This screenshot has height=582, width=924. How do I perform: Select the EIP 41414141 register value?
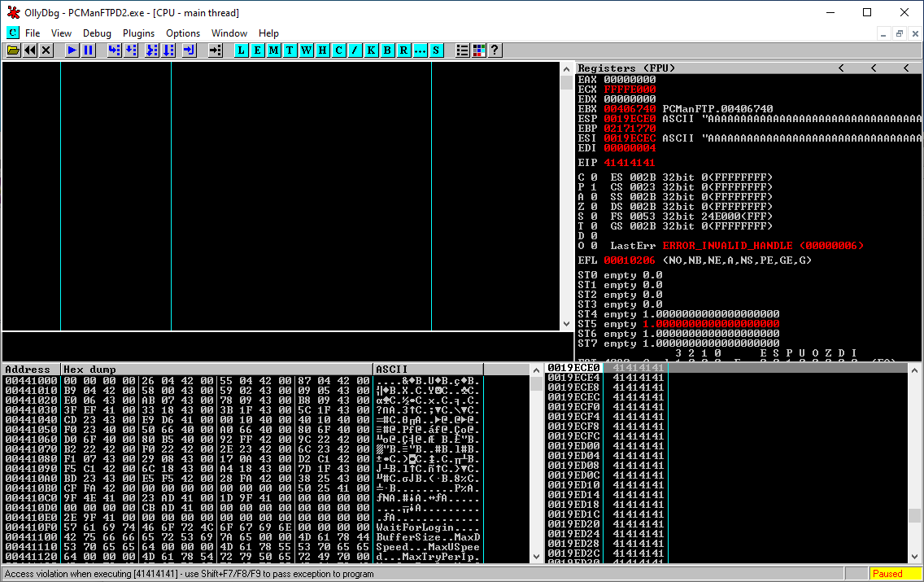(630, 162)
